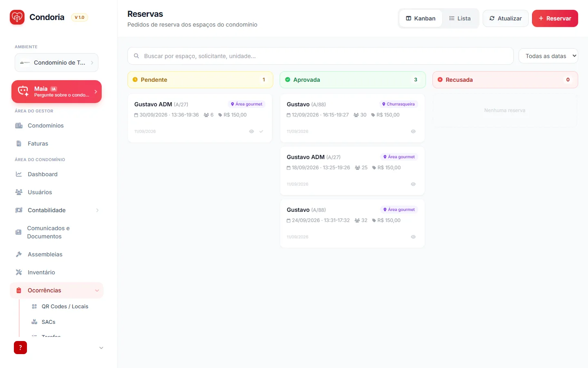The width and height of the screenshot is (588, 368).
Task: Open Inventário with the tools icon
Action: point(19,272)
